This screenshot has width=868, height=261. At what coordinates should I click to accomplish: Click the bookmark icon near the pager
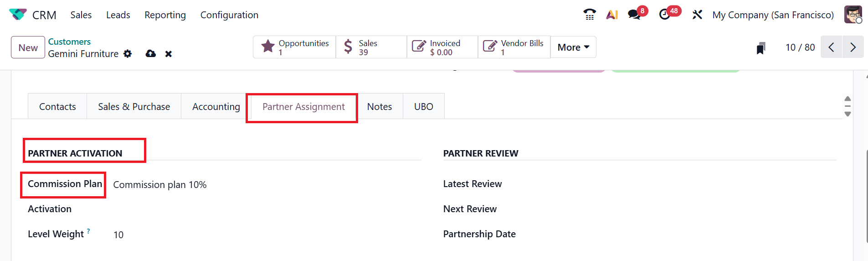(760, 48)
